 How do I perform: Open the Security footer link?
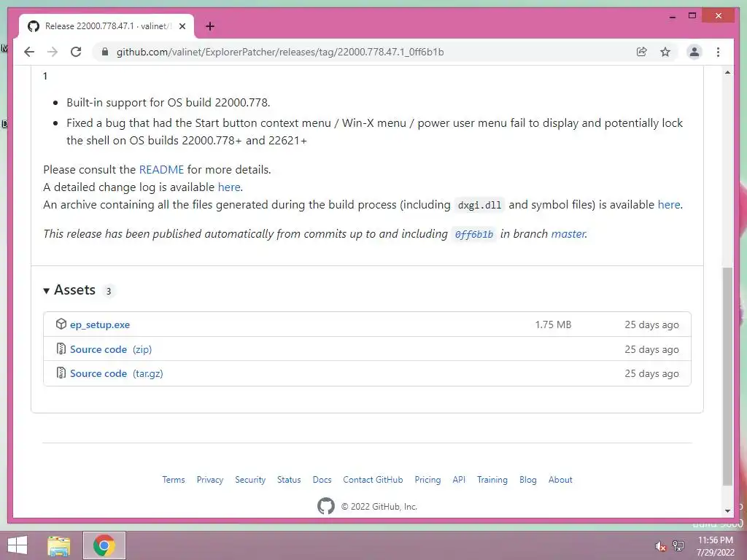coord(250,480)
